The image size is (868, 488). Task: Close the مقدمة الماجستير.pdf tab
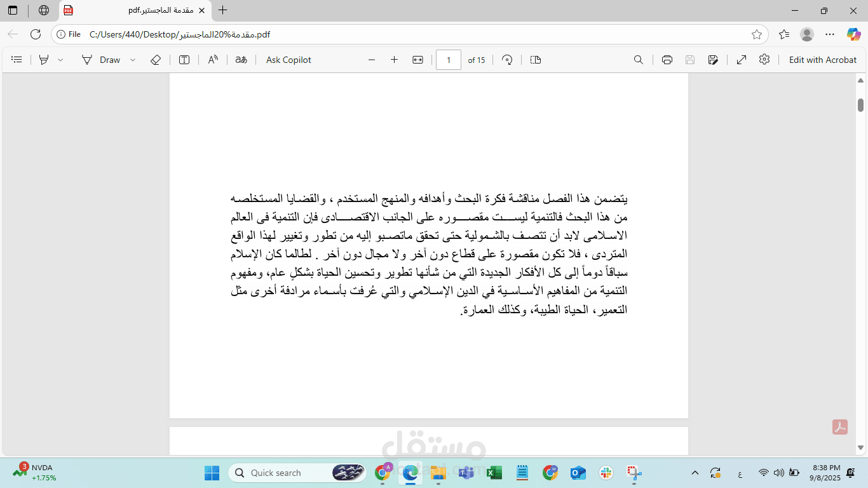click(x=201, y=10)
